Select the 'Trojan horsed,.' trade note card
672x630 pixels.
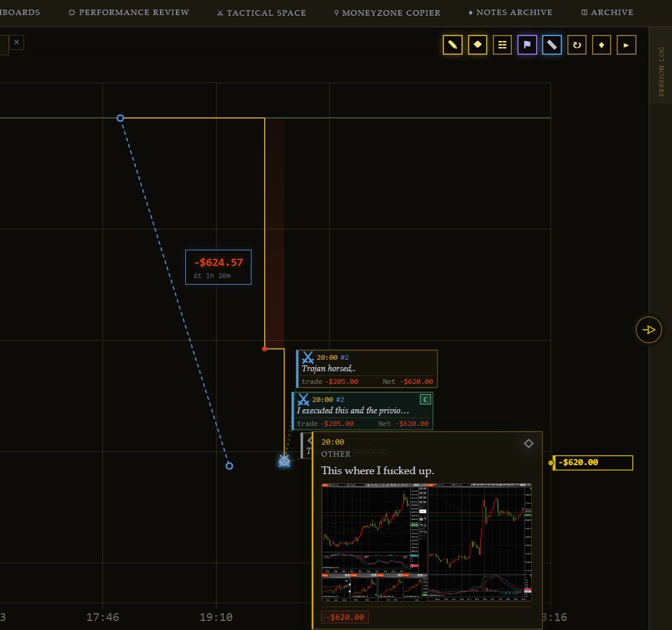point(367,369)
